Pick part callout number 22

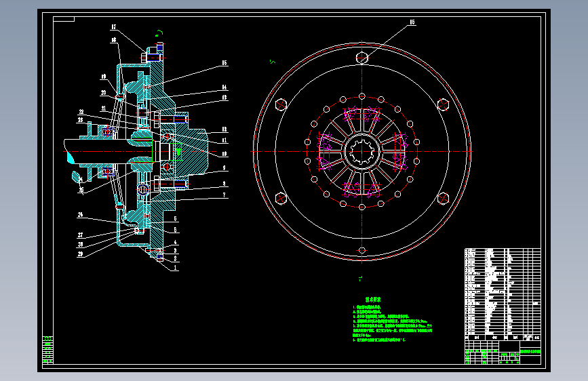[x=81, y=112]
